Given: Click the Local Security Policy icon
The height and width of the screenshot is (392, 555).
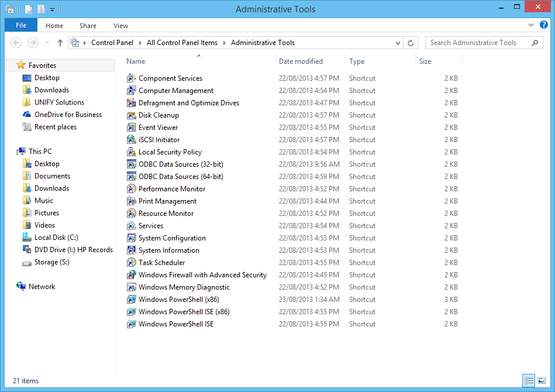Looking at the screenshot, I should tap(132, 152).
